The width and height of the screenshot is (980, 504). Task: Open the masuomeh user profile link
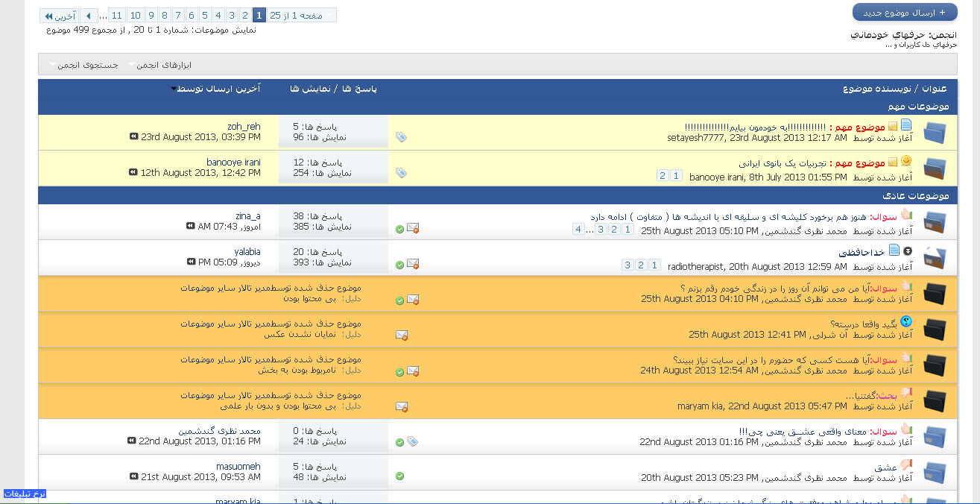(238, 467)
